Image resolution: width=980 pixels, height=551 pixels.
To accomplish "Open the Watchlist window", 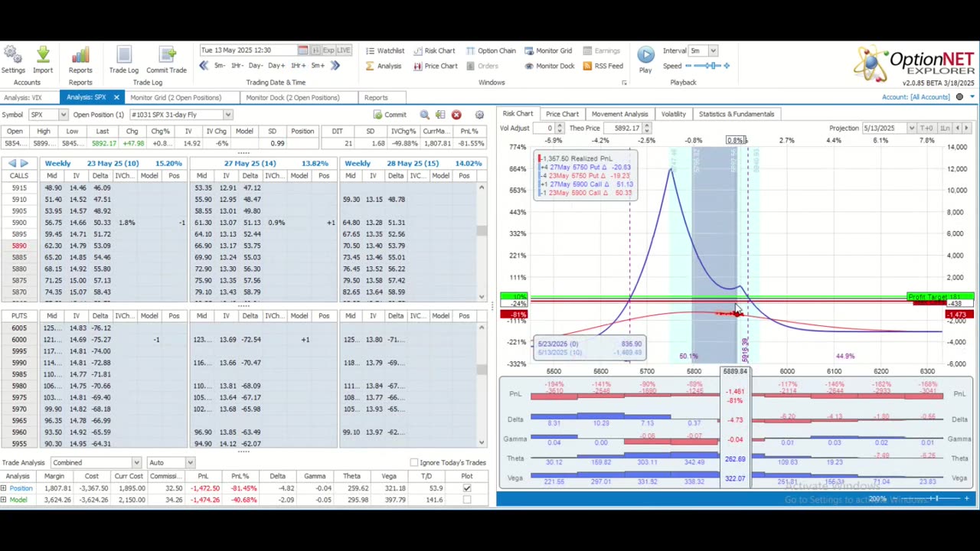I will 384,51.
